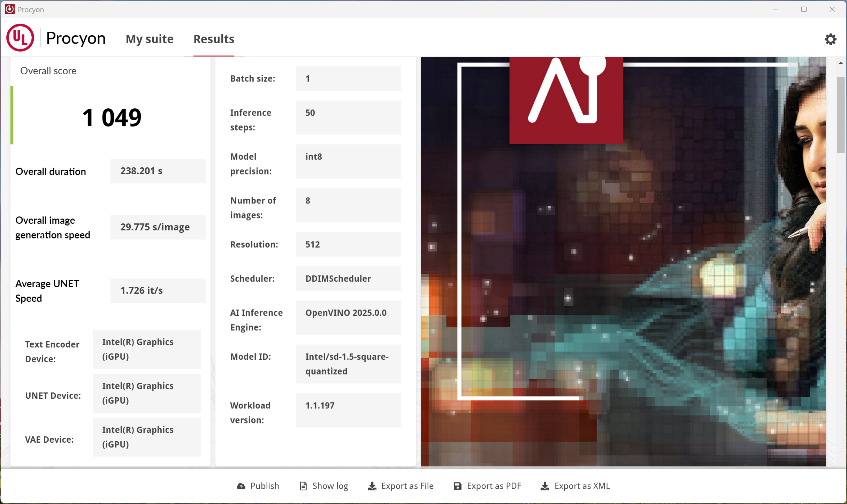Image resolution: width=847 pixels, height=504 pixels.
Task: Click the VAE Device value field
Action: pos(147,437)
